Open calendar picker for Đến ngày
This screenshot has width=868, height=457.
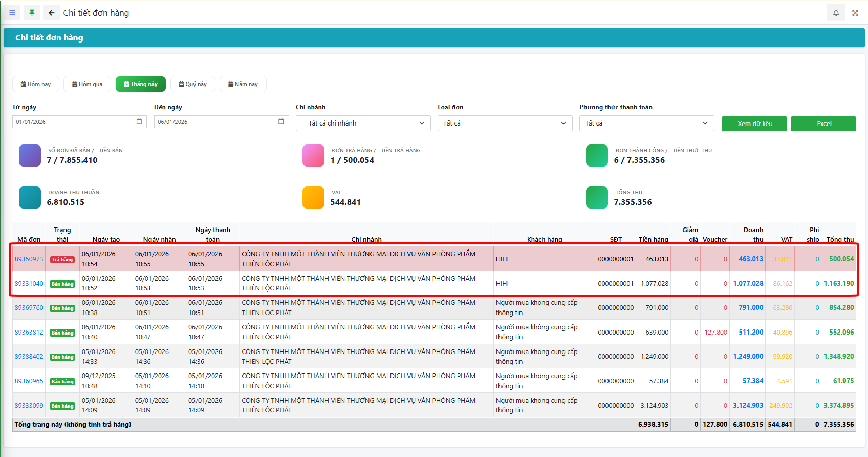(x=281, y=121)
